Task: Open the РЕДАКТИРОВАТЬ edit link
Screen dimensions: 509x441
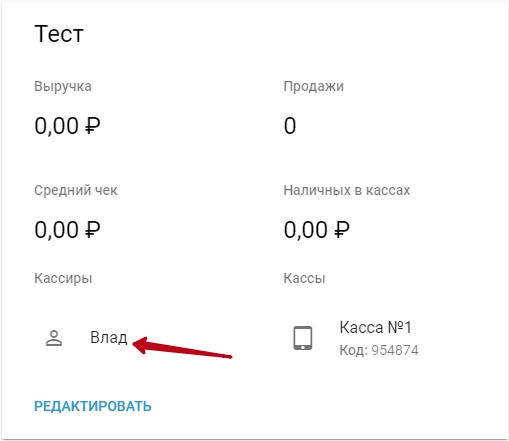Action: 93,406
